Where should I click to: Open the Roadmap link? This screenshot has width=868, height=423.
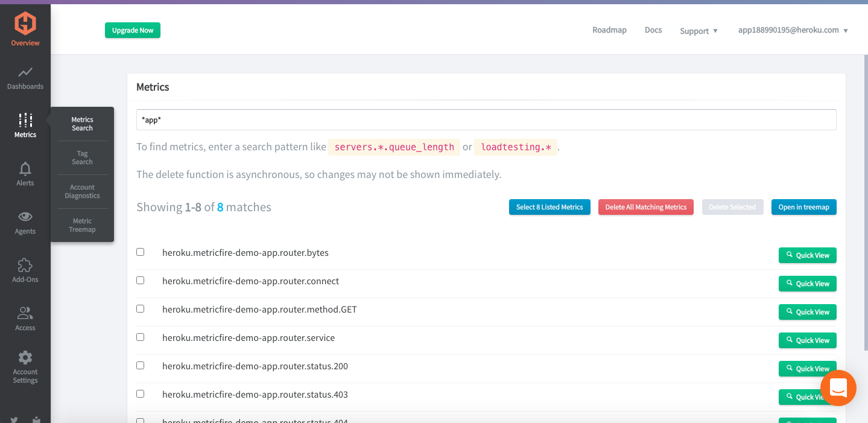click(x=609, y=30)
